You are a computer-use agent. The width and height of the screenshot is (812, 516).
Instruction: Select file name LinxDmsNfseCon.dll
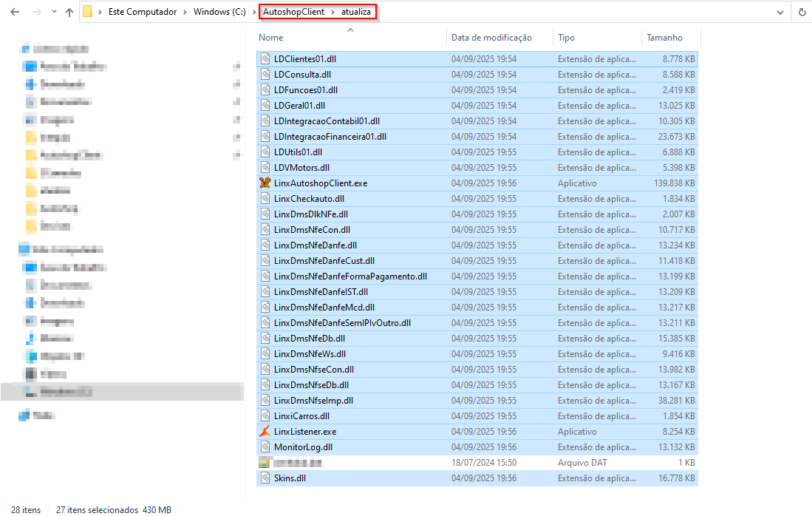(x=314, y=370)
